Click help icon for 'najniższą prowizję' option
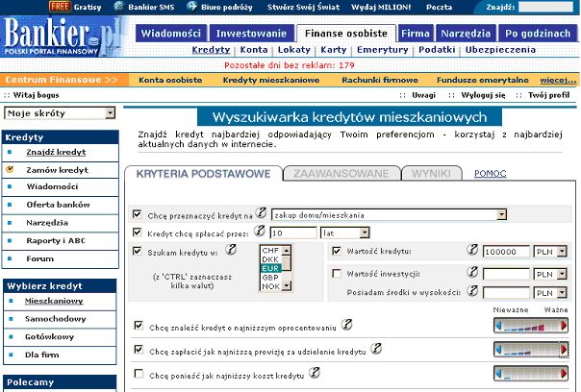 pyautogui.click(x=379, y=348)
